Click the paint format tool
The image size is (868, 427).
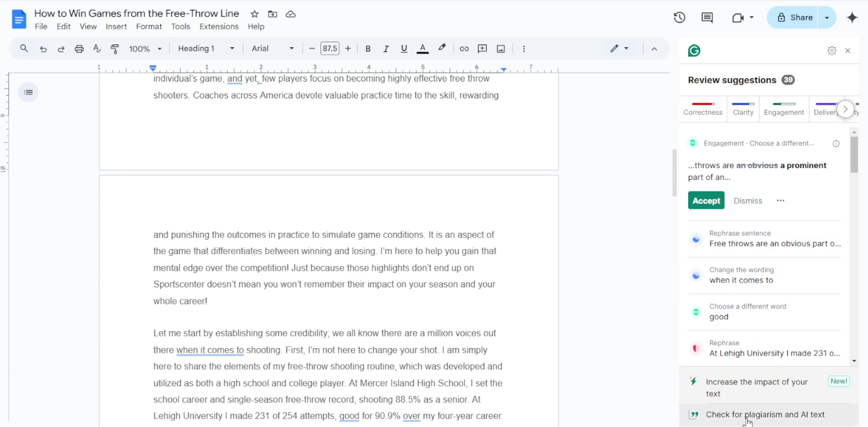[x=115, y=48]
